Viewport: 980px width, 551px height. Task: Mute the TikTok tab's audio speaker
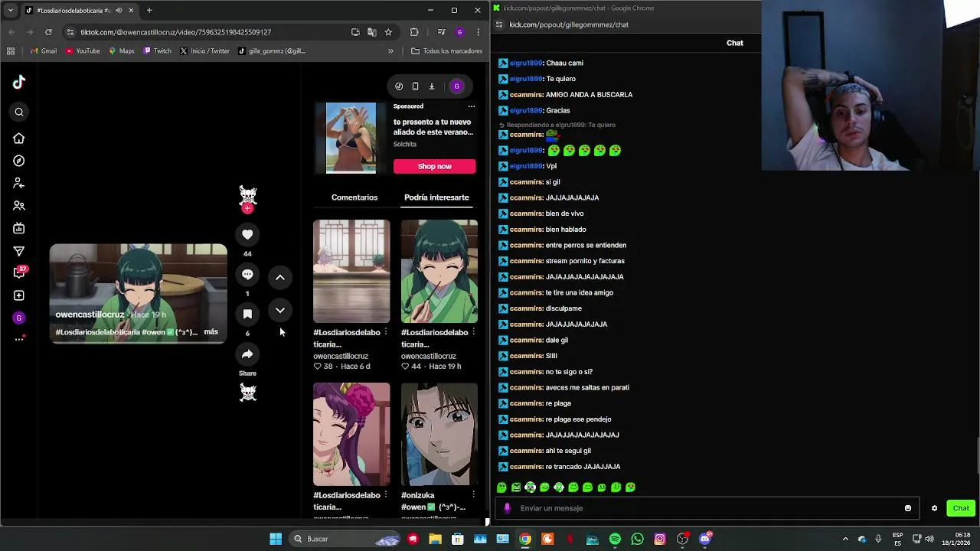point(118,11)
